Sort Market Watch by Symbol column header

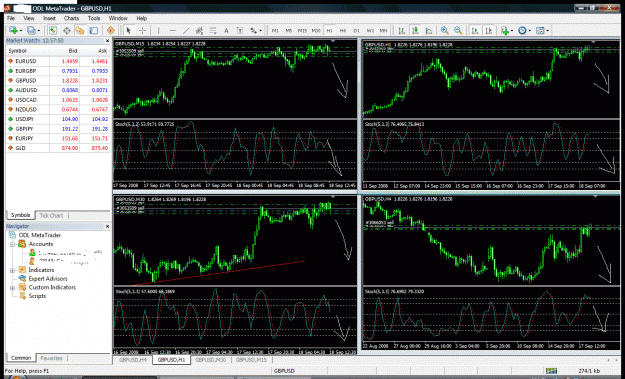coord(18,51)
